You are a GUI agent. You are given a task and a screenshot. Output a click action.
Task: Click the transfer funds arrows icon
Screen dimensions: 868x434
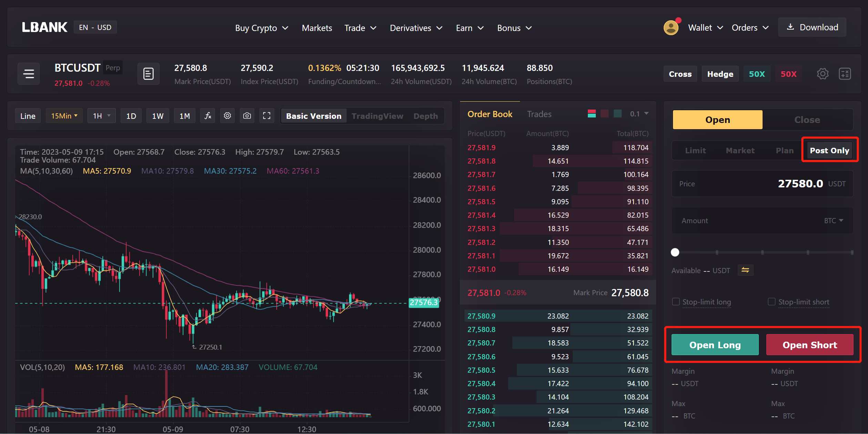(x=745, y=270)
